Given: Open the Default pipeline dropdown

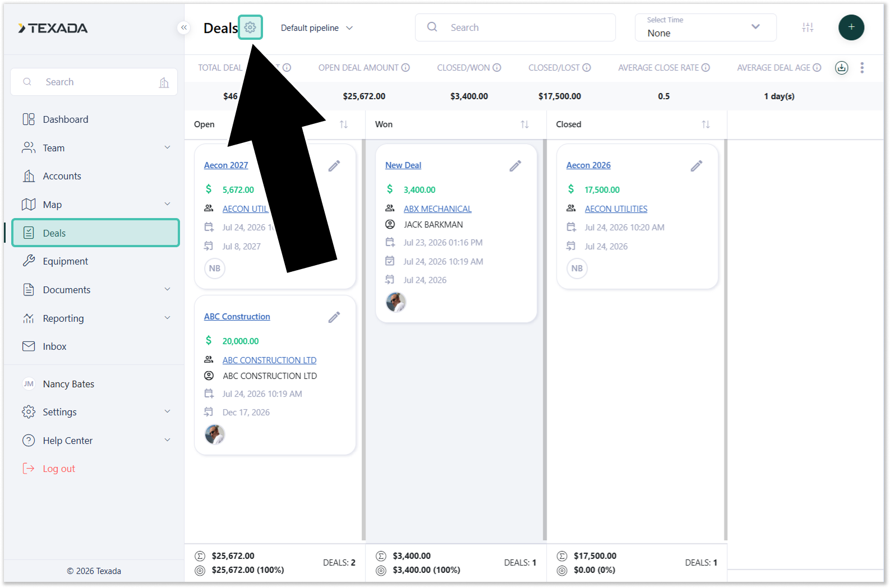Looking at the screenshot, I should tap(317, 28).
